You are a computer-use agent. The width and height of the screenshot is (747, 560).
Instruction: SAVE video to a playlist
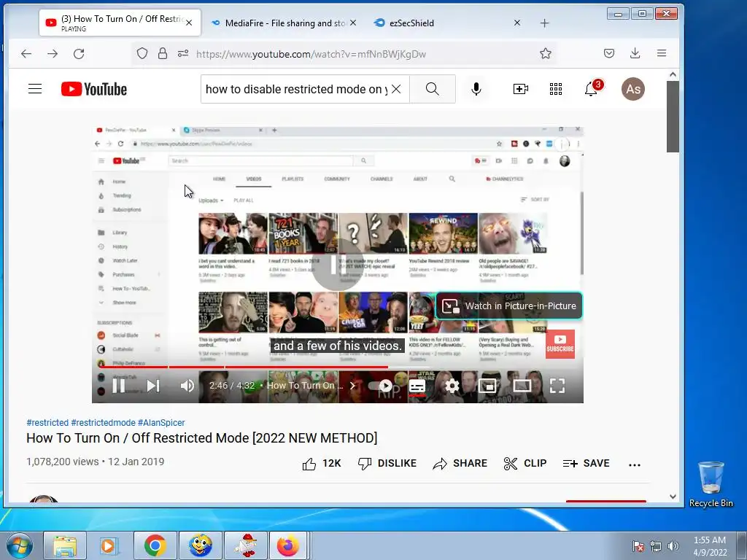(586, 463)
